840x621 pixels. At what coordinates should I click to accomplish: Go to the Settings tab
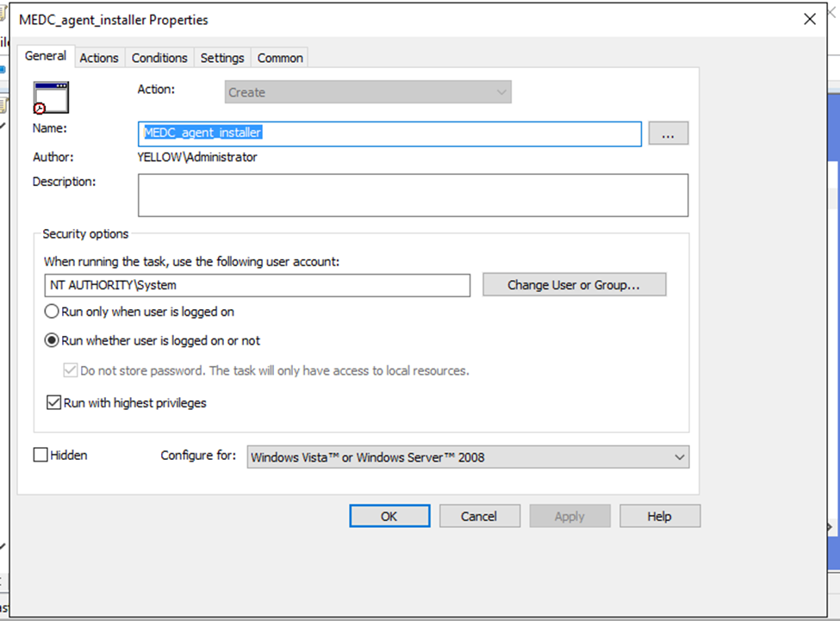(x=222, y=58)
